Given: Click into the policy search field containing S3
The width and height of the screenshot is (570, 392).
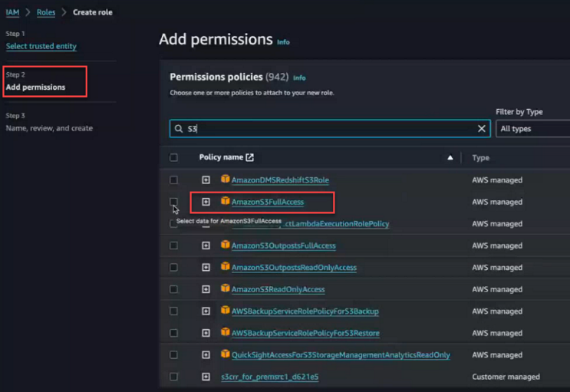Looking at the screenshot, I should click(x=330, y=129).
